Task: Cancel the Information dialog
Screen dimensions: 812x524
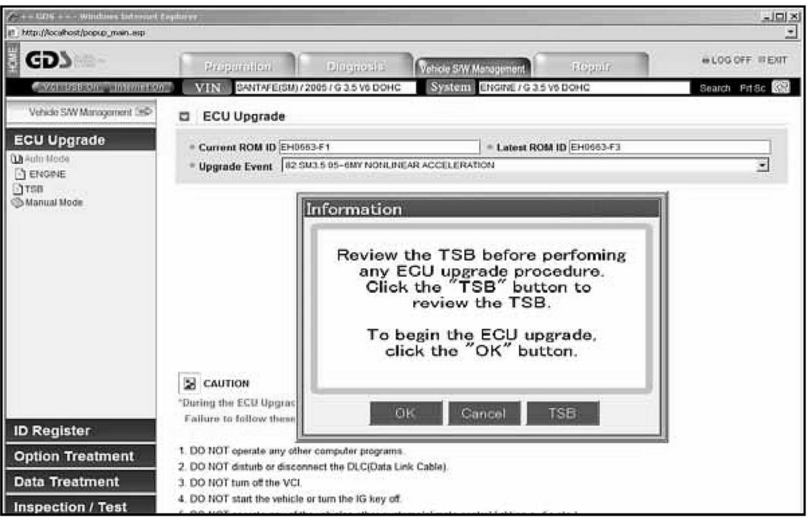Action: pos(484,413)
